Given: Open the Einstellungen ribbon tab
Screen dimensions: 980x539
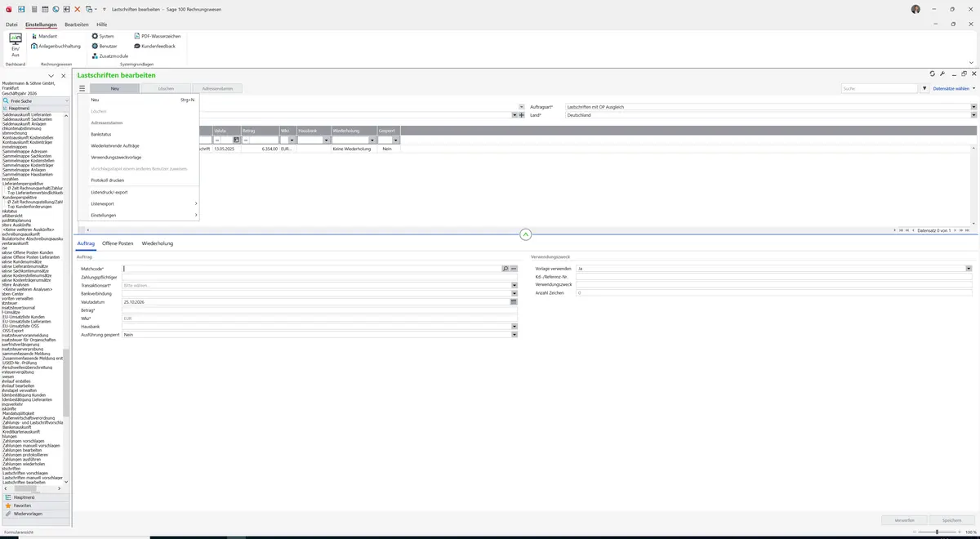Looking at the screenshot, I should [x=41, y=24].
